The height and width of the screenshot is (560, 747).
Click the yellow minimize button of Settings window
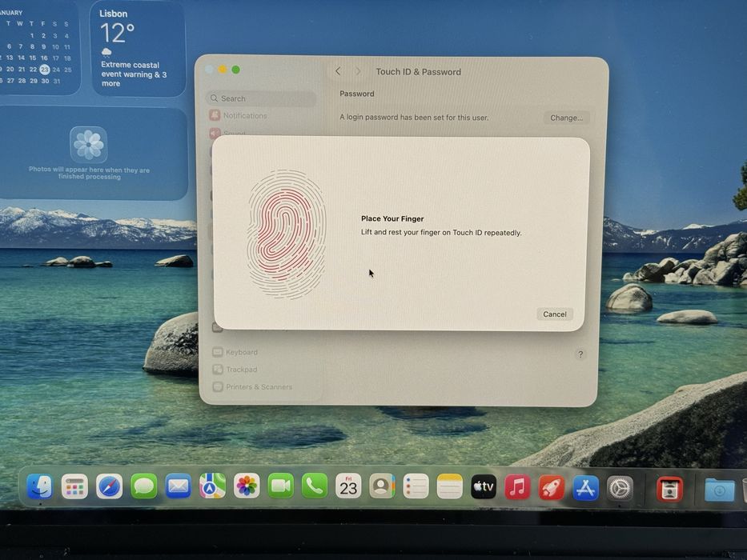(223, 70)
